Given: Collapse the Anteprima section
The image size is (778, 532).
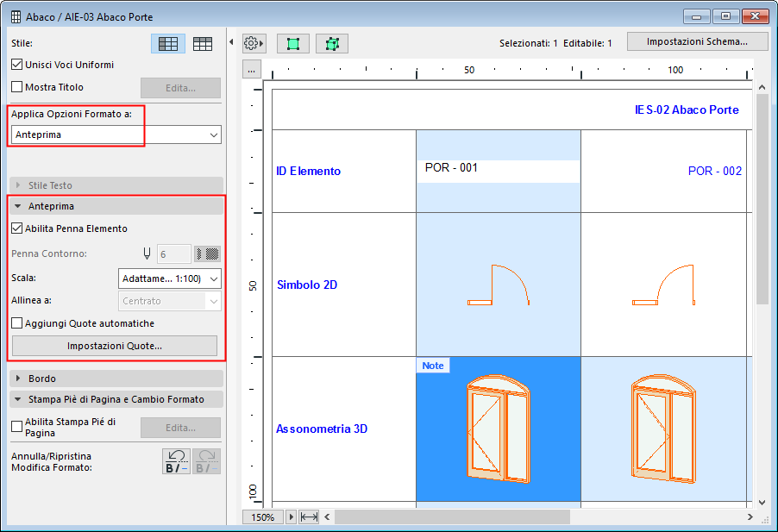Looking at the screenshot, I should pos(116,206).
